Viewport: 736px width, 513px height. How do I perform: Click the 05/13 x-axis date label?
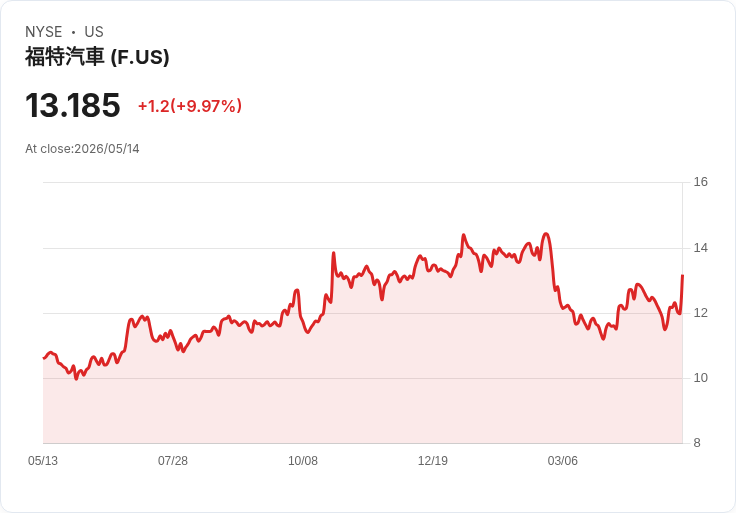point(43,461)
